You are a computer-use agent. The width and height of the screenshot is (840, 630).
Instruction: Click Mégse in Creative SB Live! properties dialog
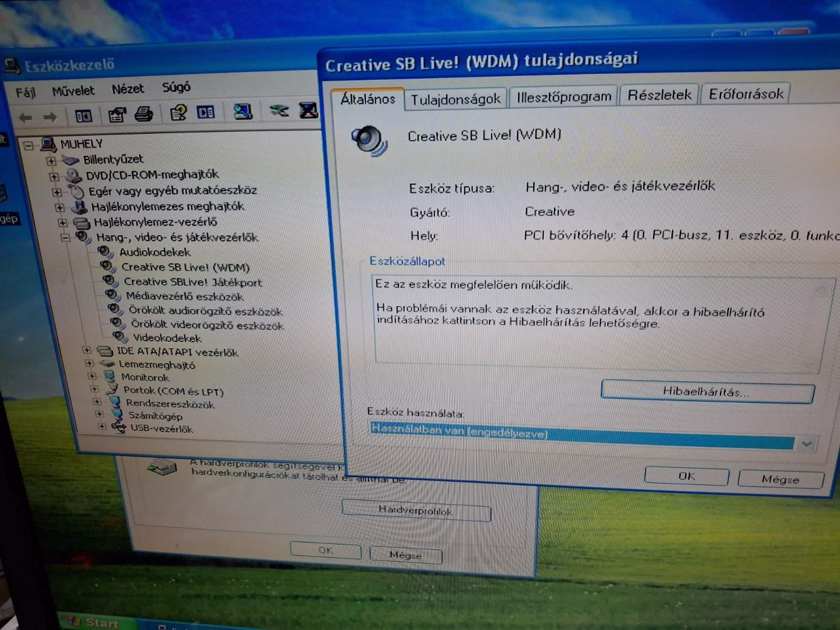point(780,479)
